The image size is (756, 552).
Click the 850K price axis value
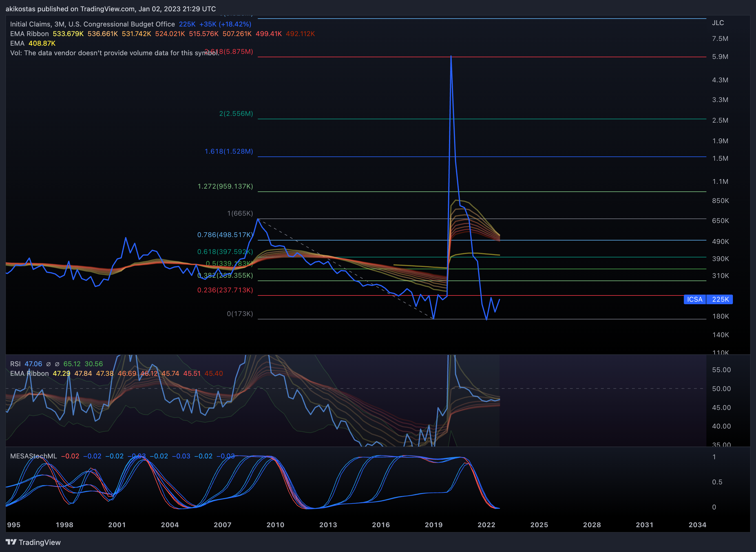720,201
